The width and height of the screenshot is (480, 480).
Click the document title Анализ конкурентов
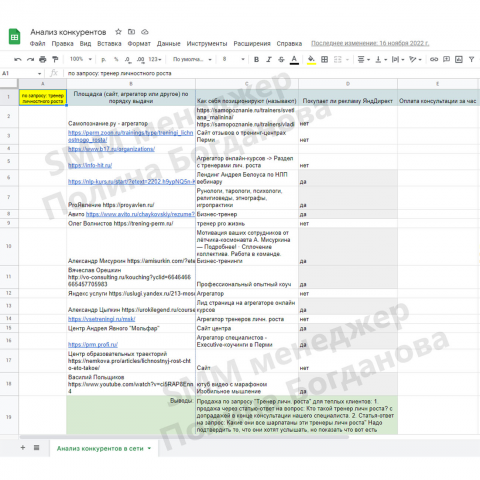point(68,32)
